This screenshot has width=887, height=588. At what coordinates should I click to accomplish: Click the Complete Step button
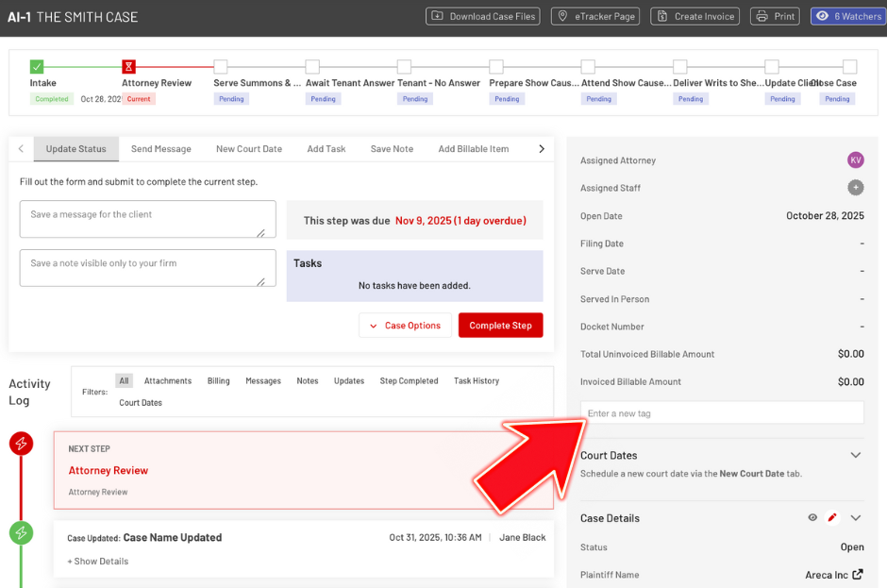(500, 326)
